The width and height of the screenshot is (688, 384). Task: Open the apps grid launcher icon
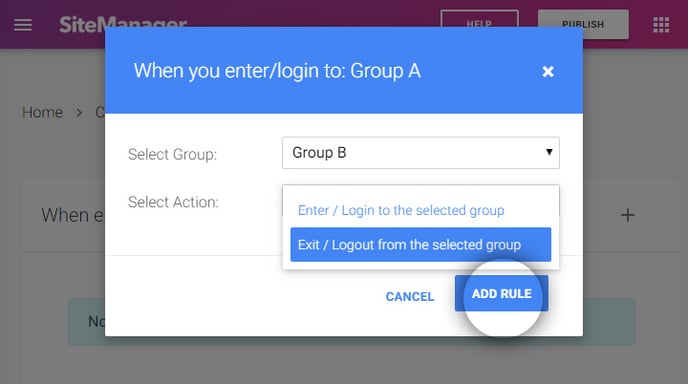(661, 25)
